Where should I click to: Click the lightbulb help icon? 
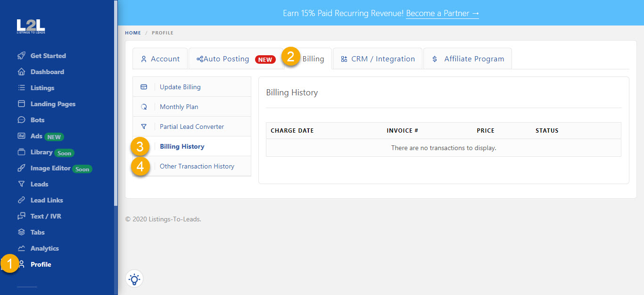tap(135, 279)
